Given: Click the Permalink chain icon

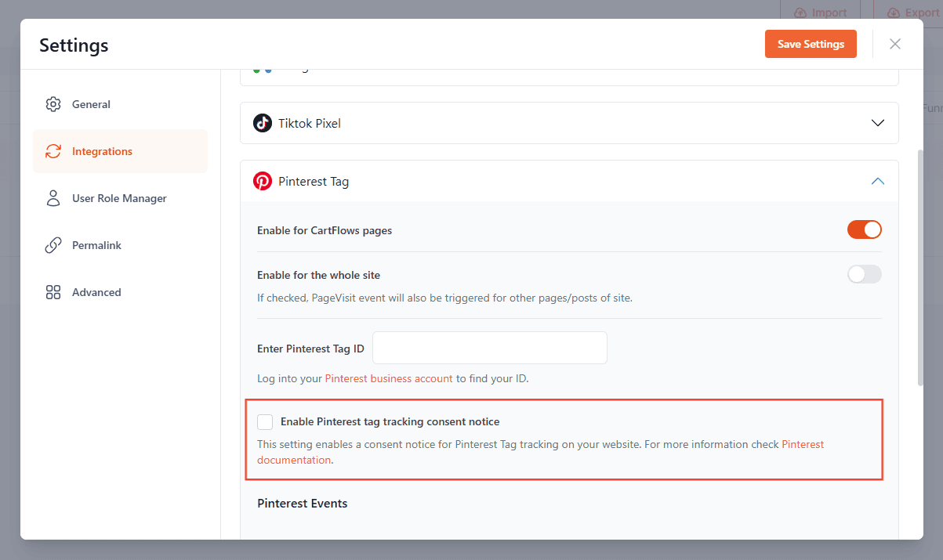Looking at the screenshot, I should click(53, 245).
